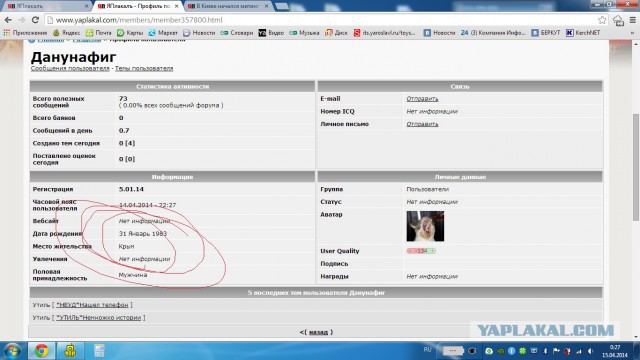Click the Chrome taskbar icon
640x360 pixels.
(41, 351)
